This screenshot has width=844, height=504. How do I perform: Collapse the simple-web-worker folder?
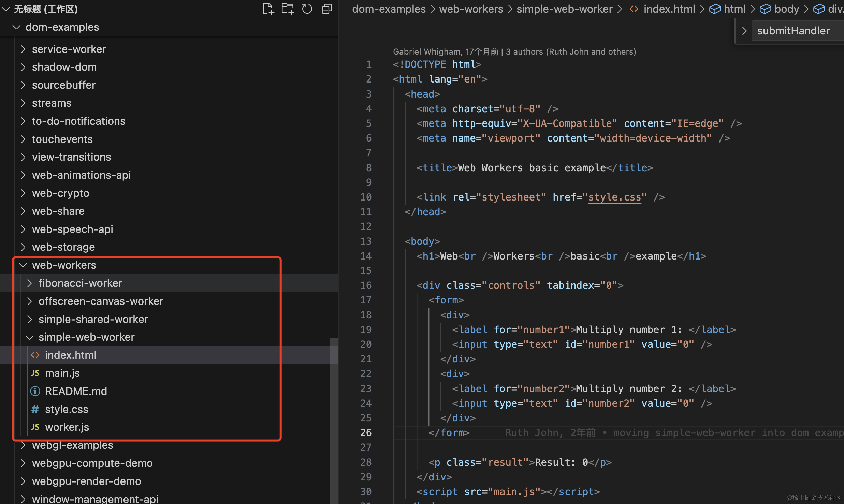click(30, 337)
